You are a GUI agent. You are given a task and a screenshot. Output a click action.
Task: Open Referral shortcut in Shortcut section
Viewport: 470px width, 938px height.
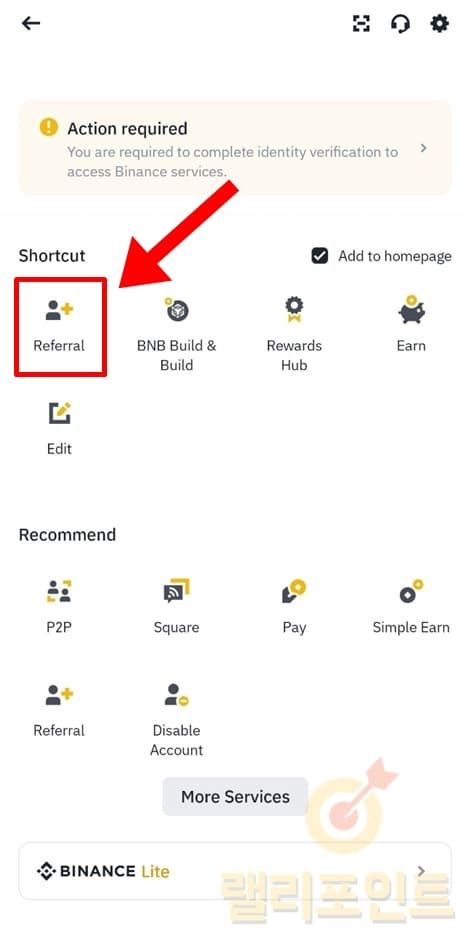(59, 325)
